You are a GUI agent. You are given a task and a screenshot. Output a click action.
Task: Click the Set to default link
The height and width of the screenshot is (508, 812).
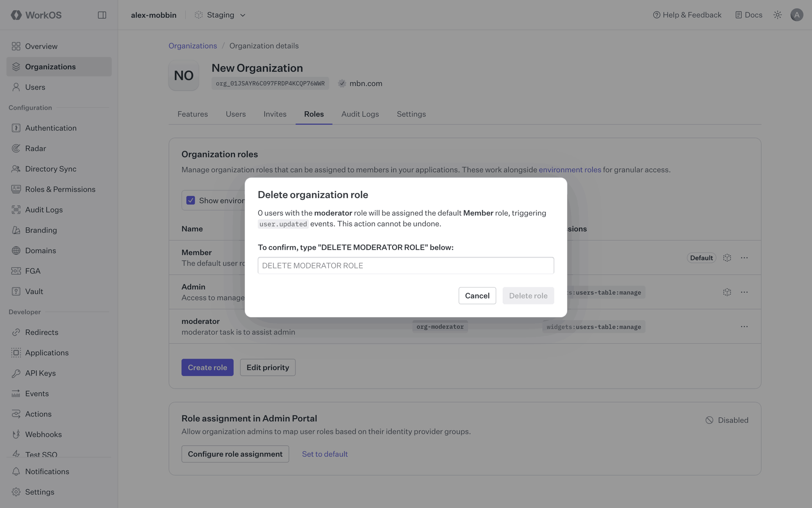(x=325, y=454)
